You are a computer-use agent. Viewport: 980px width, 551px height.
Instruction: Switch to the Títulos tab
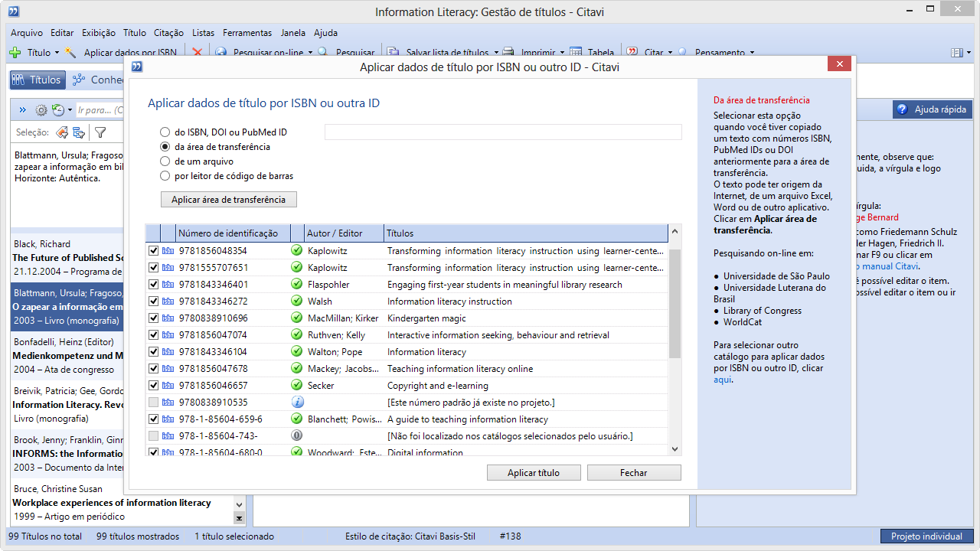(37, 80)
